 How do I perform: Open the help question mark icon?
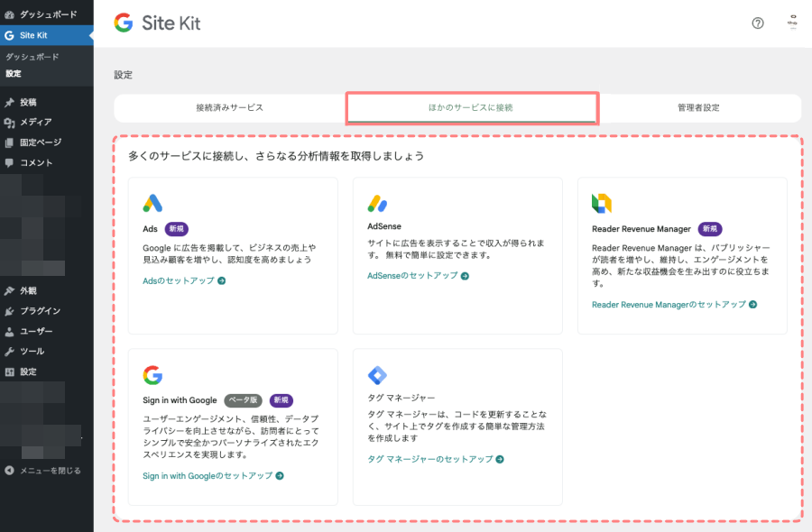758,23
